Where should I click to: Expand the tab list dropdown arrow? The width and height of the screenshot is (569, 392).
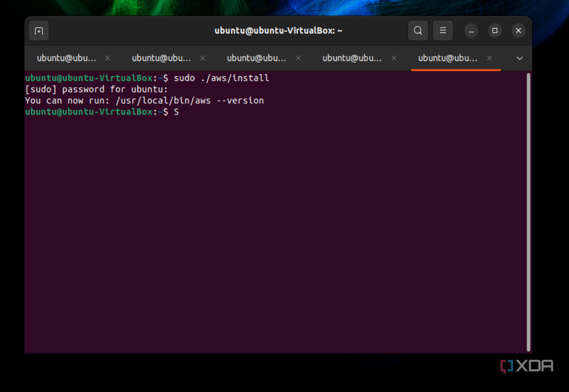(520, 58)
